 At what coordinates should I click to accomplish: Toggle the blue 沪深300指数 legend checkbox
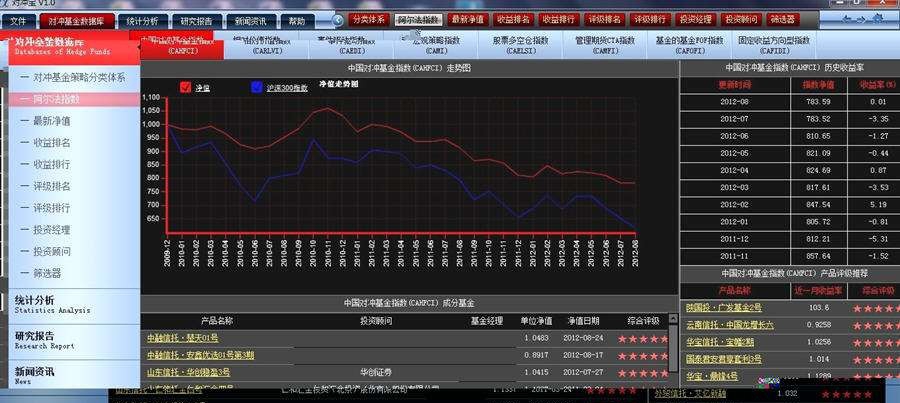pos(257,87)
